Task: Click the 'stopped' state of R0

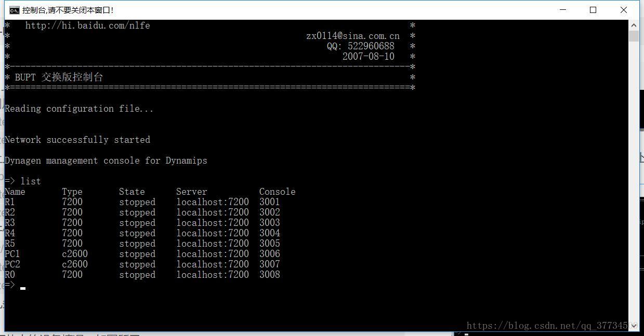Action: pyautogui.click(x=137, y=275)
